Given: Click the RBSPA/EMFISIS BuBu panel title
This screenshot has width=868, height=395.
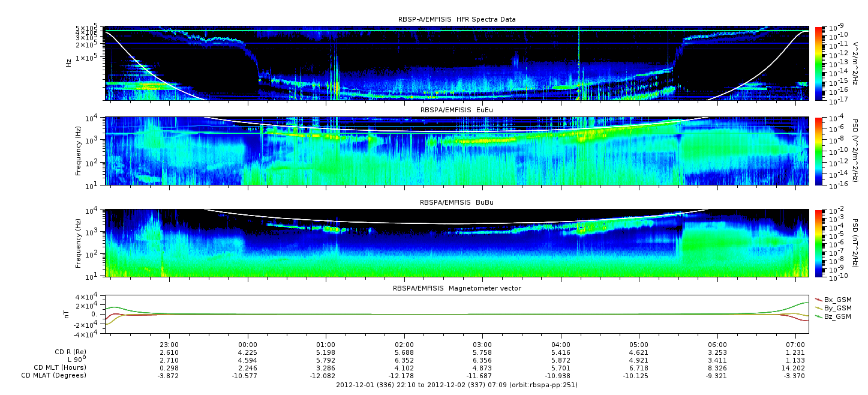Looking at the screenshot, I should [x=456, y=203].
